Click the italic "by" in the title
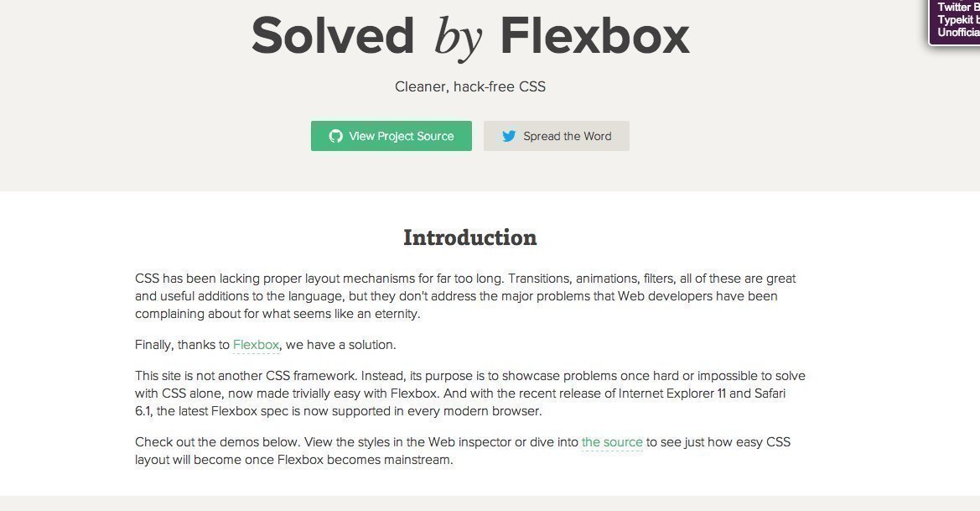Viewport: 980px width, 511px height. [x=458, y=39]
